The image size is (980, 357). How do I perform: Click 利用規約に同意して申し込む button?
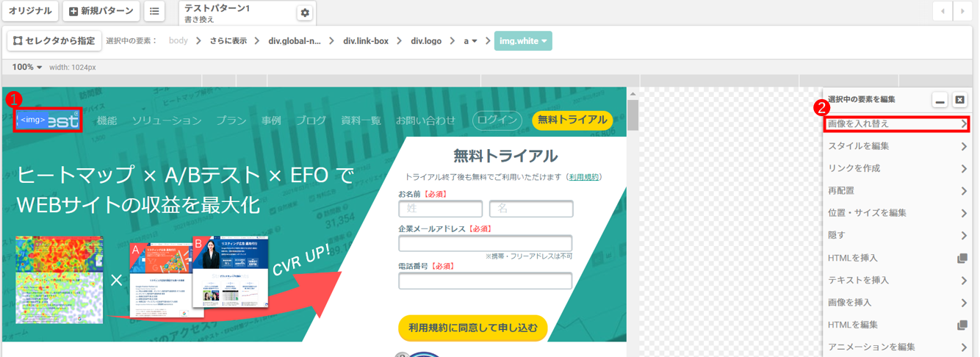pyautogui.click(x=473, y=328)
